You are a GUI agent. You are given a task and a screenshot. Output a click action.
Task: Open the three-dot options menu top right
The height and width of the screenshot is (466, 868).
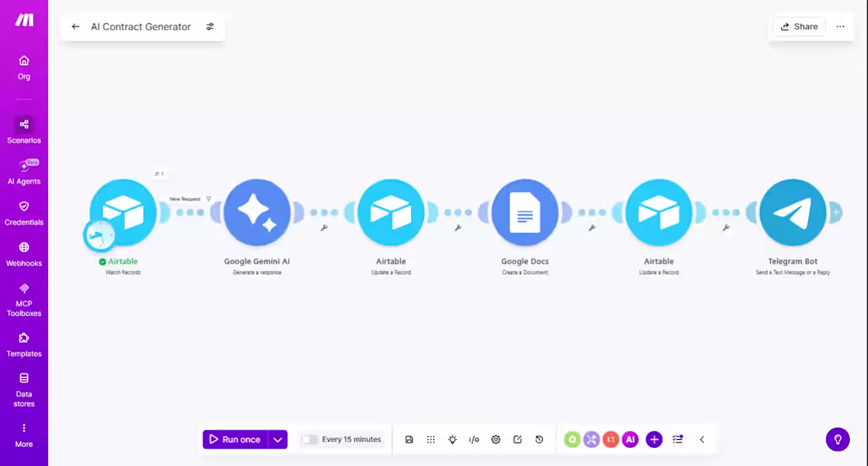pyautogui.click(x=840, y=27)
